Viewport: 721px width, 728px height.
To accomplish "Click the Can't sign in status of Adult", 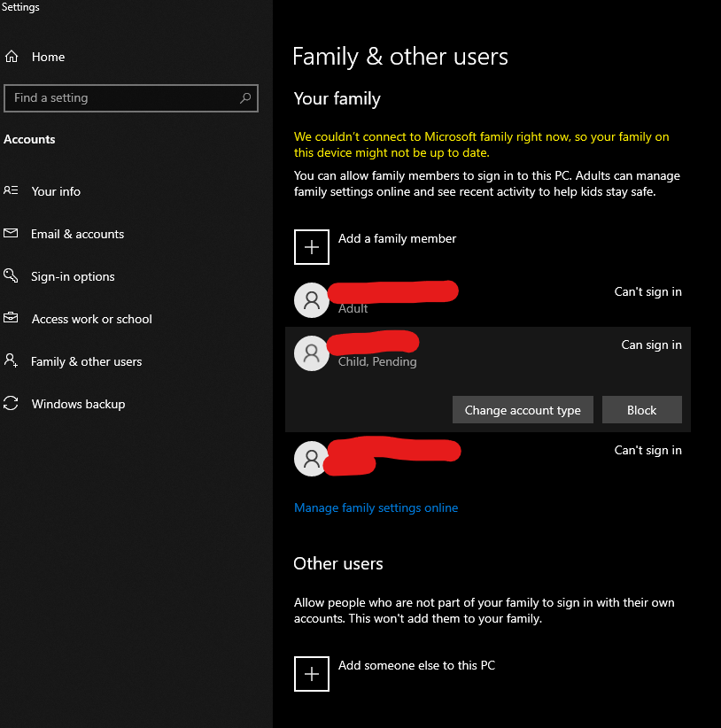I will click(x=647, y=291).
